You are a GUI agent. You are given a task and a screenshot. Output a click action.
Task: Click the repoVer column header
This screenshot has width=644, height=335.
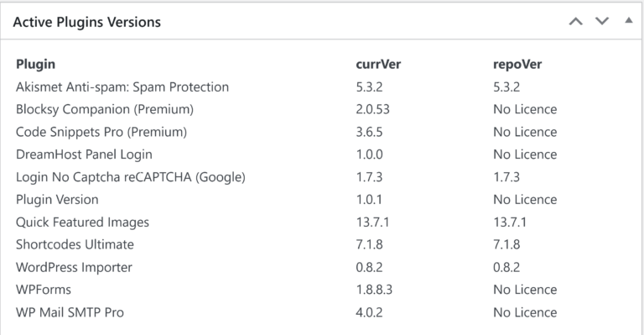tap(517, 65)
